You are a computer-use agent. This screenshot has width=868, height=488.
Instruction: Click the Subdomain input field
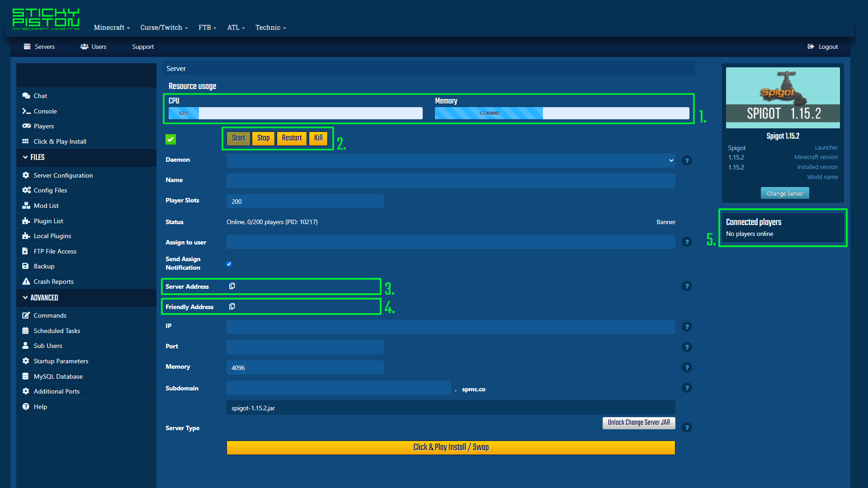click(x=339, y=388)
